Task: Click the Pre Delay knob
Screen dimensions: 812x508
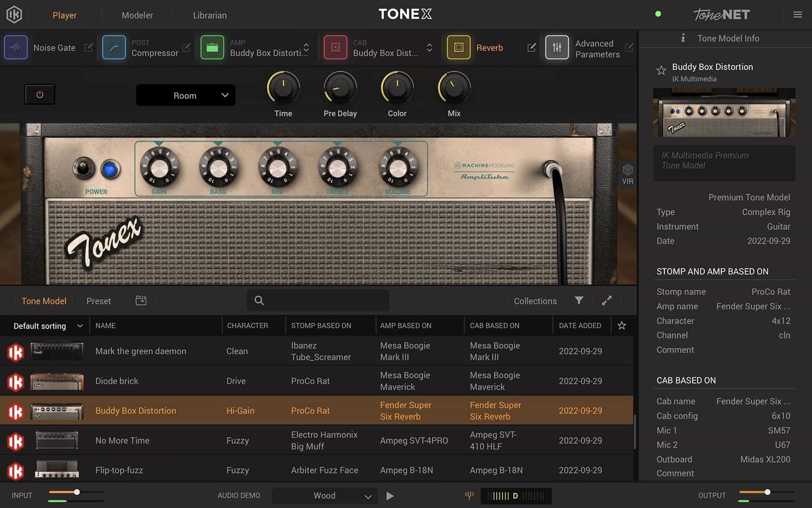Action: 340,88
